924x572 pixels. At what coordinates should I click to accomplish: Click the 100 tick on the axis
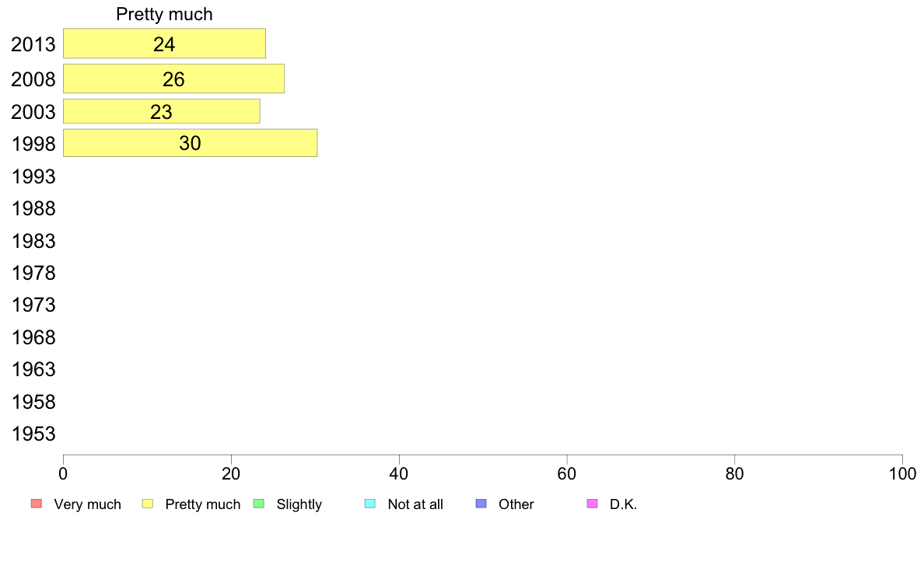(902, 473)
